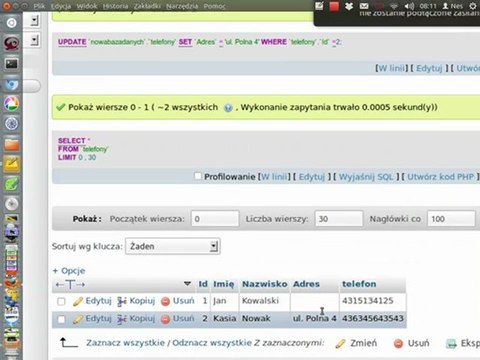Open the Narzędzia menu
Image resolution: width=480 pixels, height=360 pixels.
tap(182, 6)
